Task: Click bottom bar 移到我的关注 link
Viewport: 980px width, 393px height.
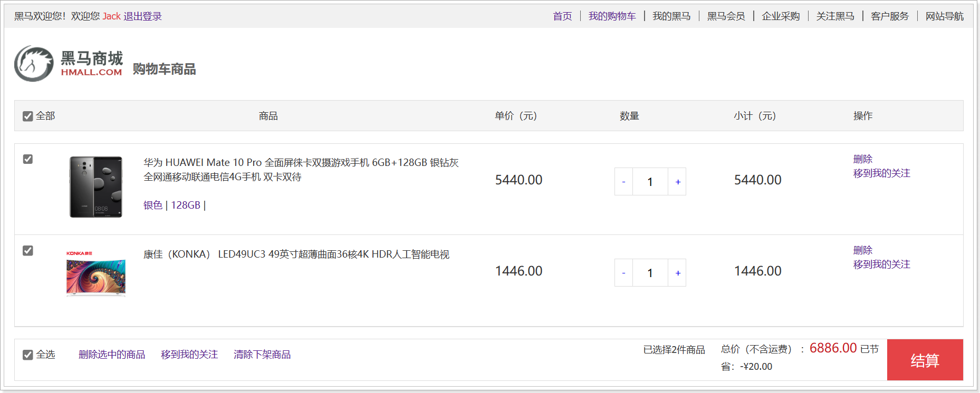Action: tap(189, 355)
